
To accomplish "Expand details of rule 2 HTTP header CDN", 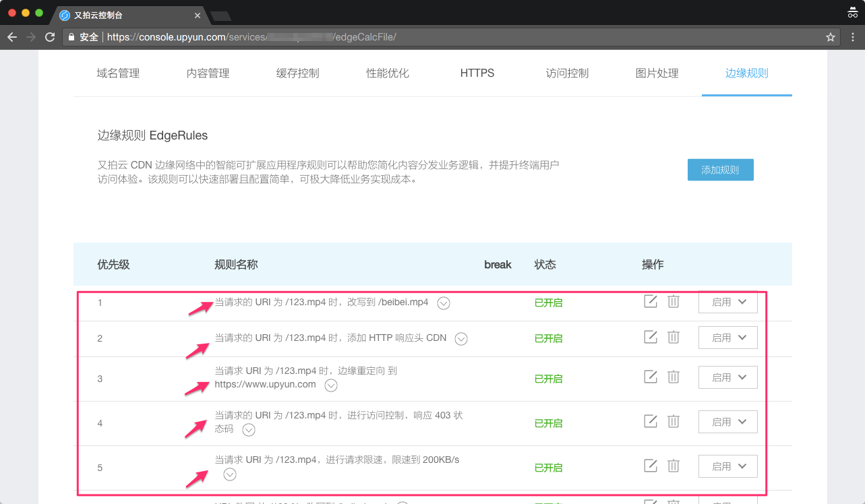I will coord(461,339).
